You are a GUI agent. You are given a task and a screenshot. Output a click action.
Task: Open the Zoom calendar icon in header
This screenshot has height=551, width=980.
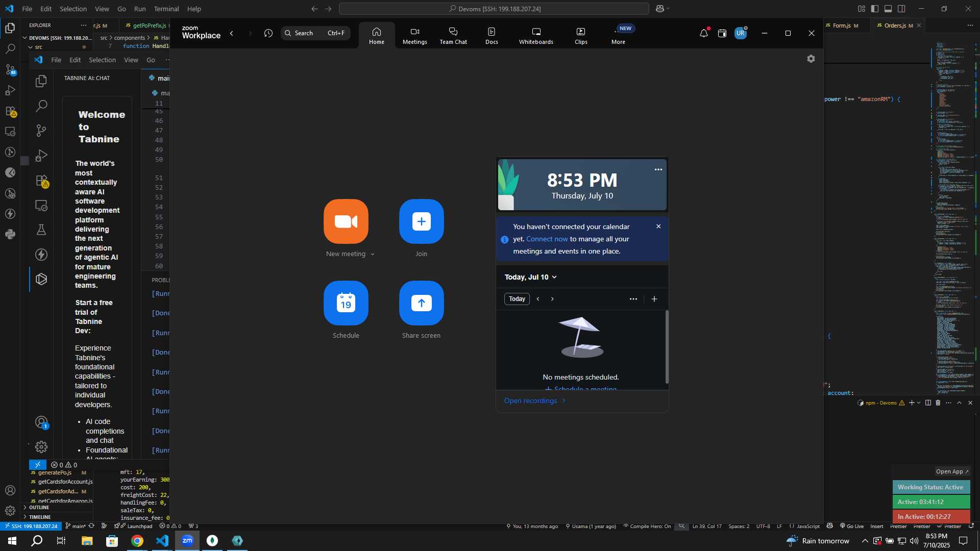722,33
